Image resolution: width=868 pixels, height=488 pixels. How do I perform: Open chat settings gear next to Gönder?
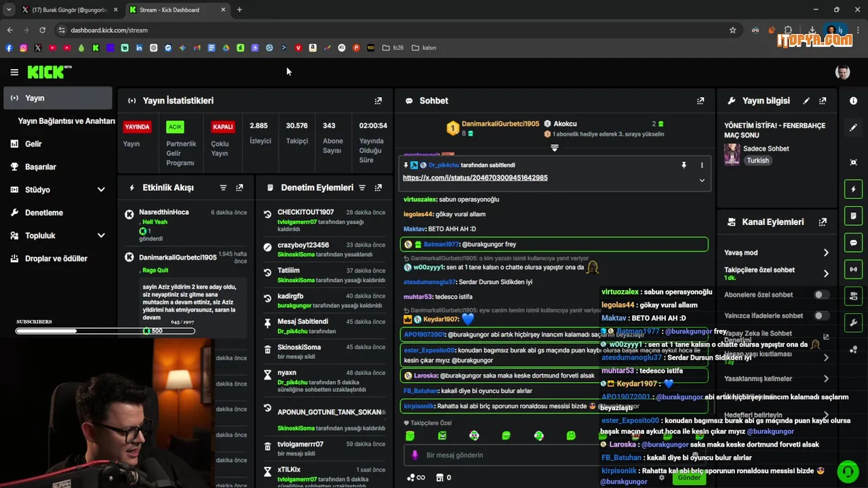click(x=662, y=477)
